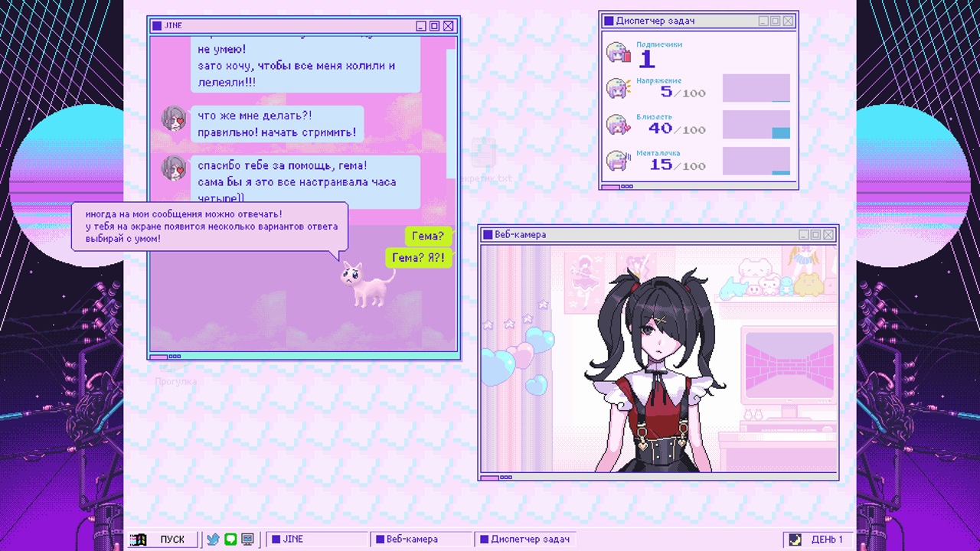Maximize the Веб-камера window
Image resolution: width=980 pixels, height=551 pixels.
pyautogui.click(x=815, y=235)
